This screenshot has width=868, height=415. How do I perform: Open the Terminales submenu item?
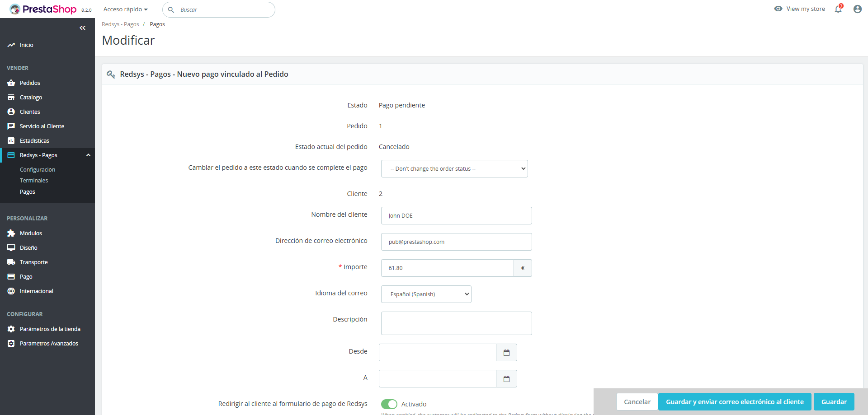point(34,181)
